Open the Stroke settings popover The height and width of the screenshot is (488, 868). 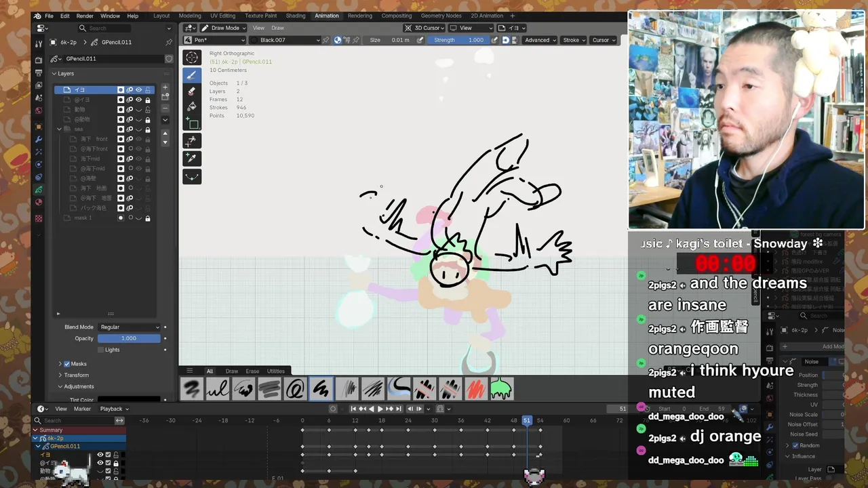pyautogui.click(x=574, y=40)
